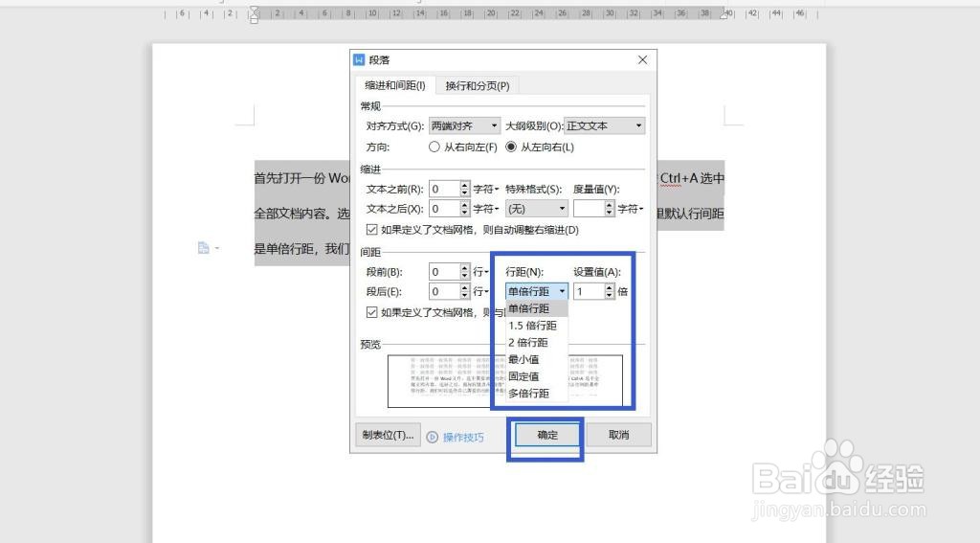Click 文本之后 indent value field
Viewport: 980px width, 543px height.
(444, 209)
